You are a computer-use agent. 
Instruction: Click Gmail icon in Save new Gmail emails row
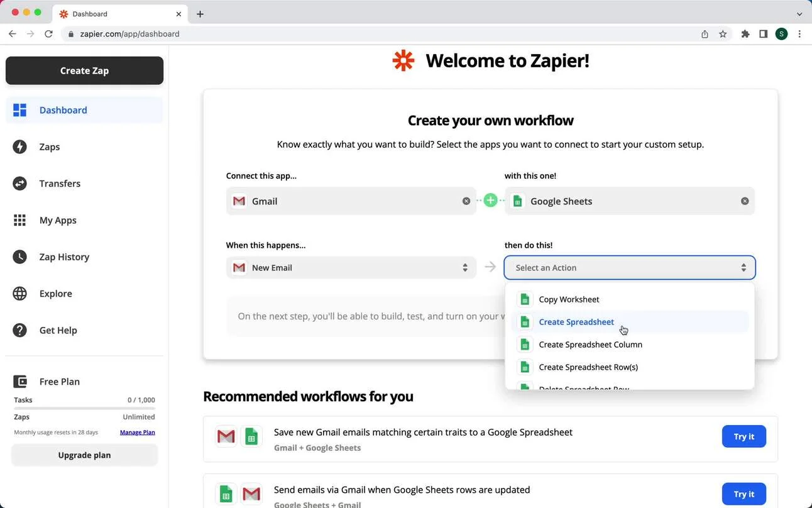click(226, 436)
